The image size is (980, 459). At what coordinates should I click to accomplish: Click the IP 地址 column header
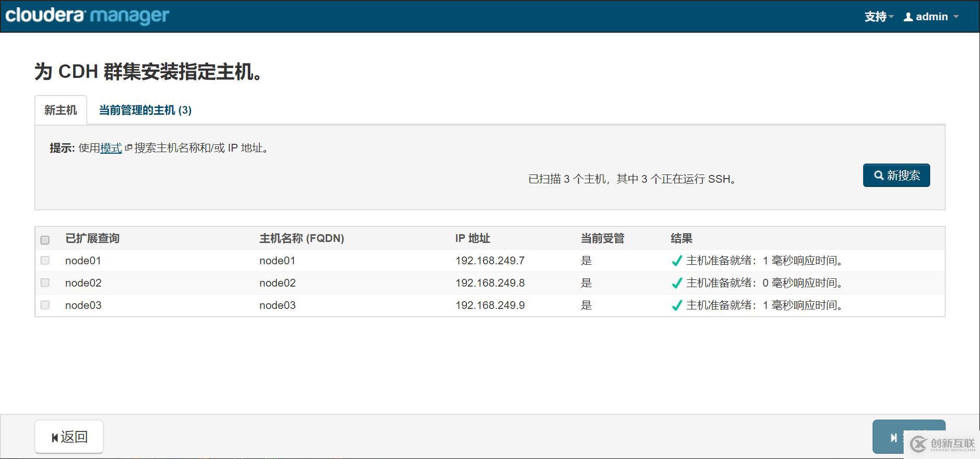tap(473, 238)
